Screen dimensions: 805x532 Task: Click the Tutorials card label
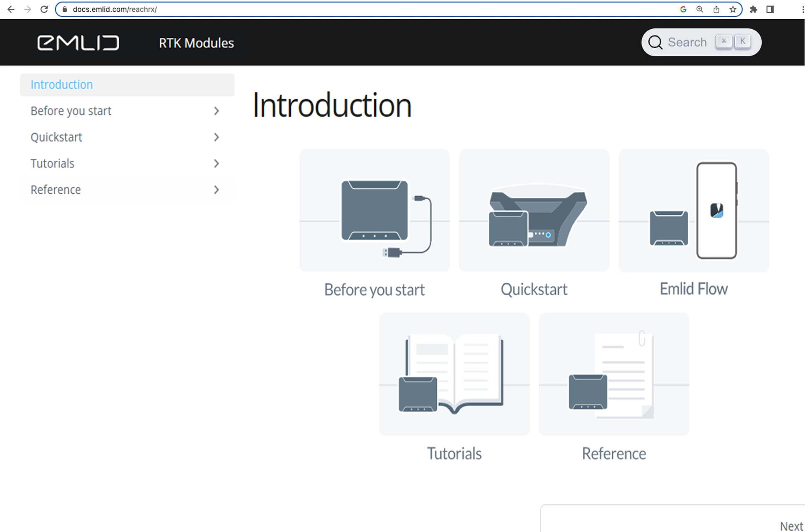click(454, 453)
